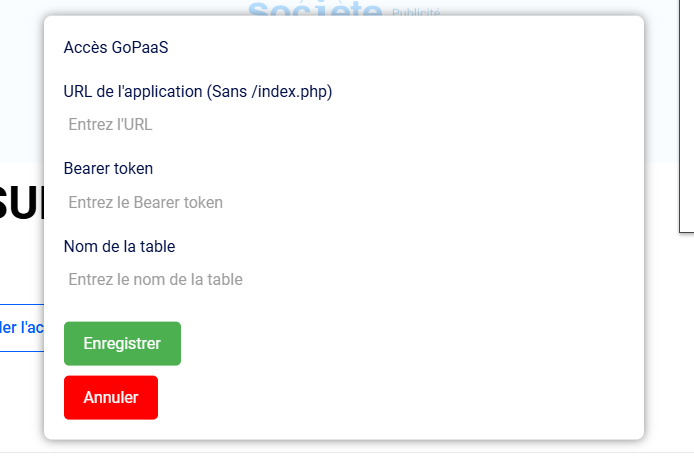Image resolution: width=694 pixels, height=476 pixels.
Task: Click the 'Entrez l'URL' input field
Action: [x=344, y=125]
